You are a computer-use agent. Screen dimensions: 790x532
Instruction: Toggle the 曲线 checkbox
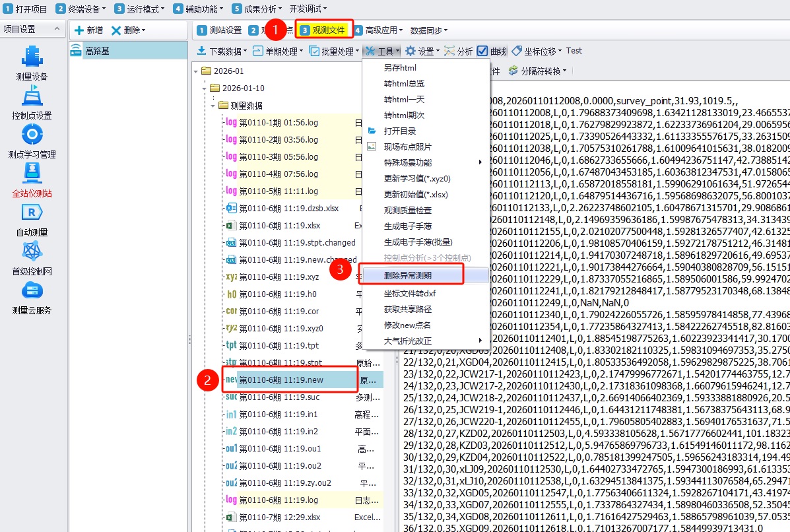(482, 51)
